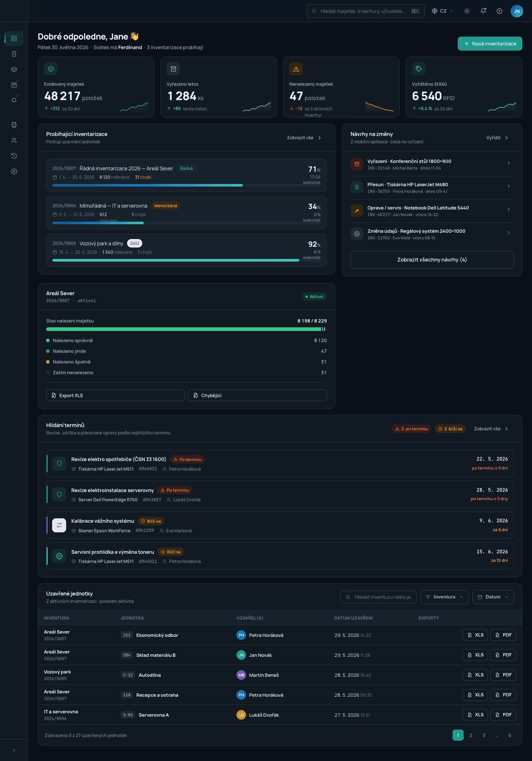Open the CZ language dropdown
This screenshot has width=532, height=761.
442,11
